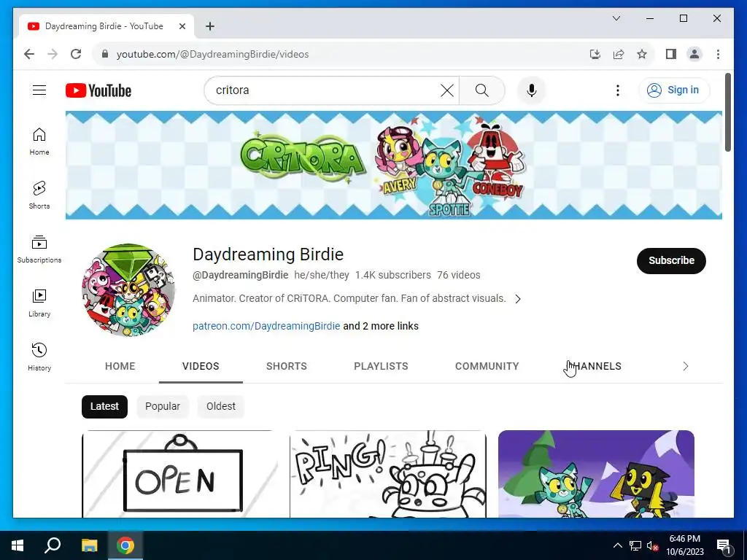The width and height of the screenshot is (747, 560).
Task: Subscribe to Daydreaming Birdie
Action: pyautogui.click(x=671, y=260)
